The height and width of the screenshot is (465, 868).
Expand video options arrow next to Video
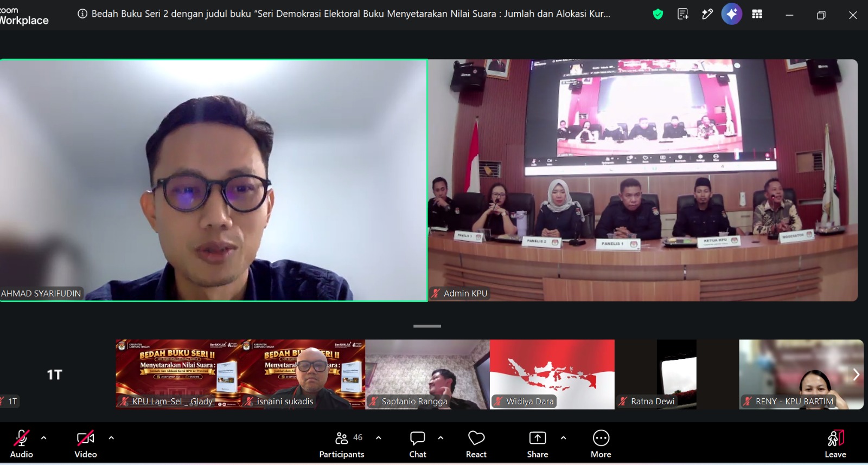(111, 437)
